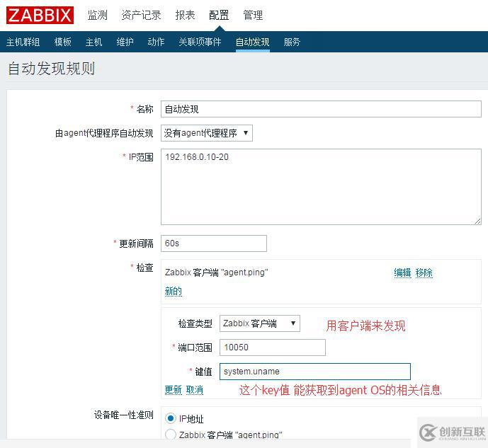The width and height of the screenshot is (488, 448).
Task: Click 新的 link to add check
Action: point(174,292)
